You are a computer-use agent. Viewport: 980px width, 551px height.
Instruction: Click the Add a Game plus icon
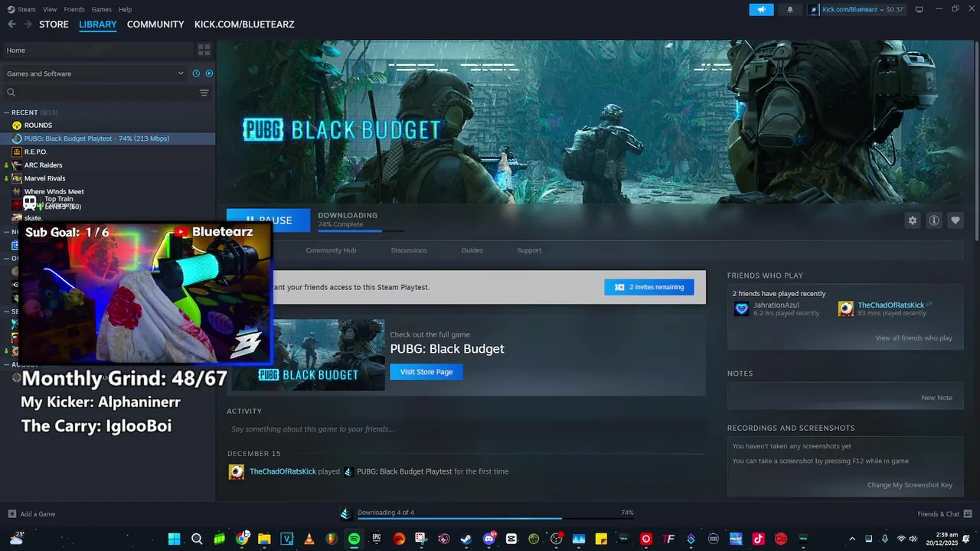click(x=12, y=514)
